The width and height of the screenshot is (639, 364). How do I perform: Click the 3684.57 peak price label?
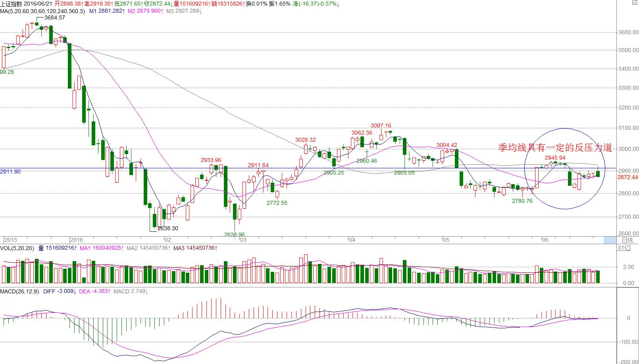coord(54,18)
